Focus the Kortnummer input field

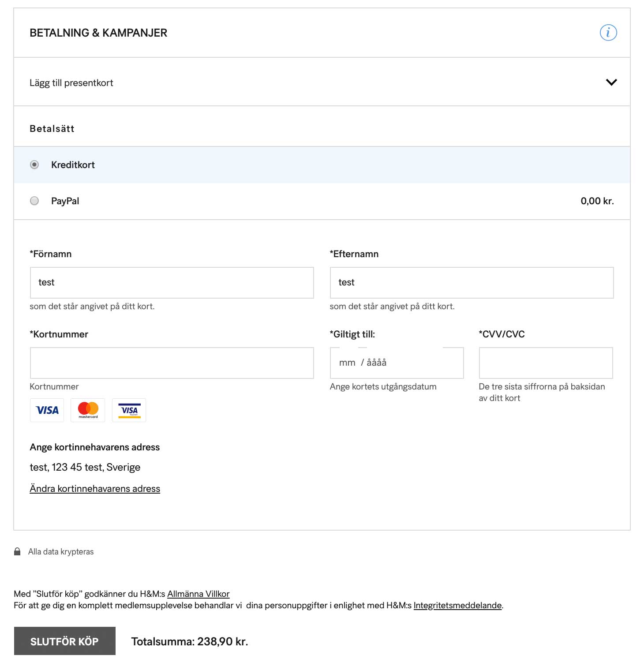click(172, 363)
